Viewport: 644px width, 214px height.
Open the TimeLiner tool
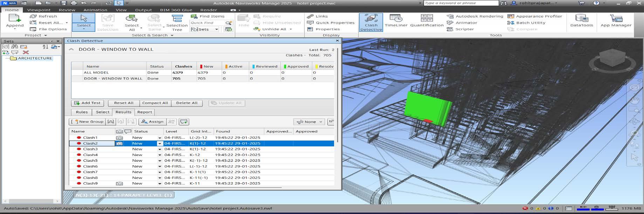tap(396, 21)
